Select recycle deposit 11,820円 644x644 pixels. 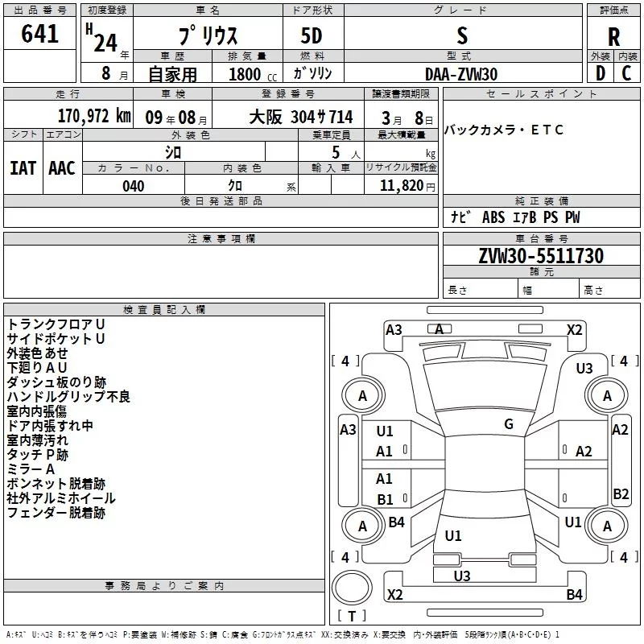click(407, 186)
